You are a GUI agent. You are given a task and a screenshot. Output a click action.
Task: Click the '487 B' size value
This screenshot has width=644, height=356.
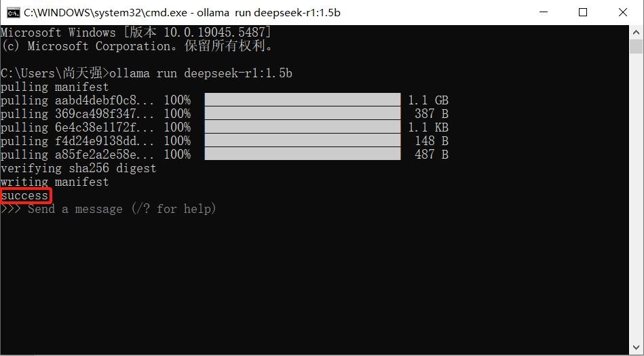coord(431,155)
